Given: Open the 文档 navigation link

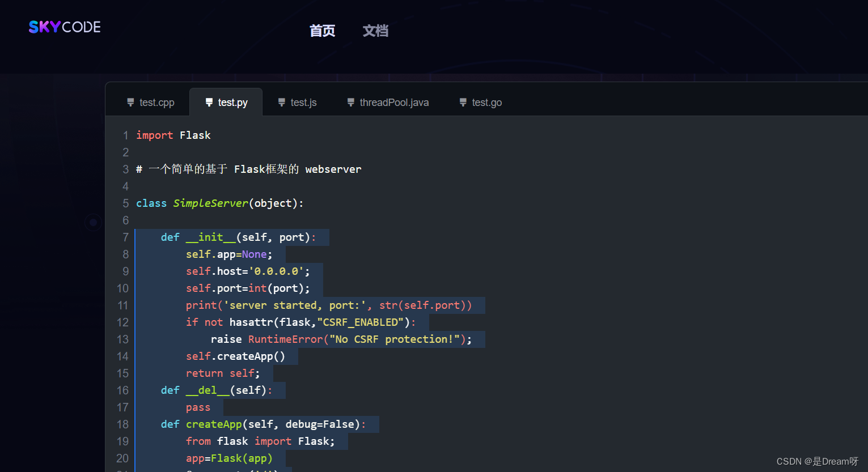Looking at the screenshot, I should point(375,31).
